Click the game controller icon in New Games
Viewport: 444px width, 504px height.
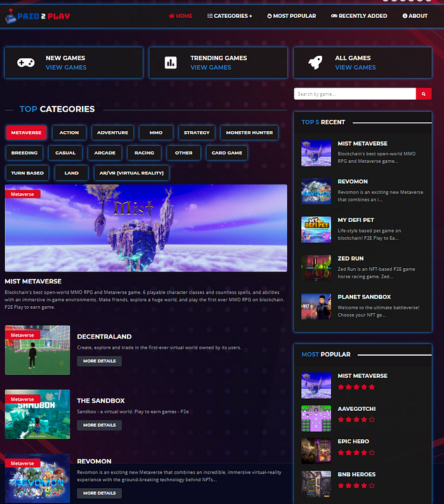[x=26, y=62]
